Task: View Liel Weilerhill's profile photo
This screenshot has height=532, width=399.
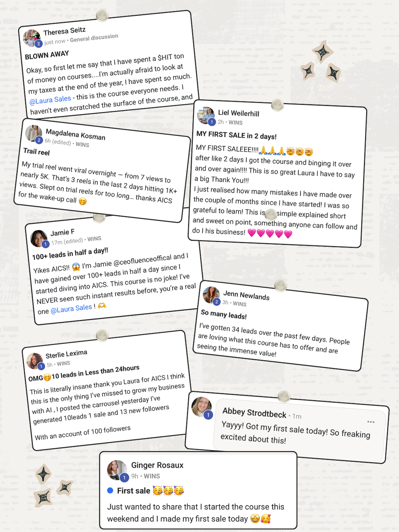Action: coord(206,115)
